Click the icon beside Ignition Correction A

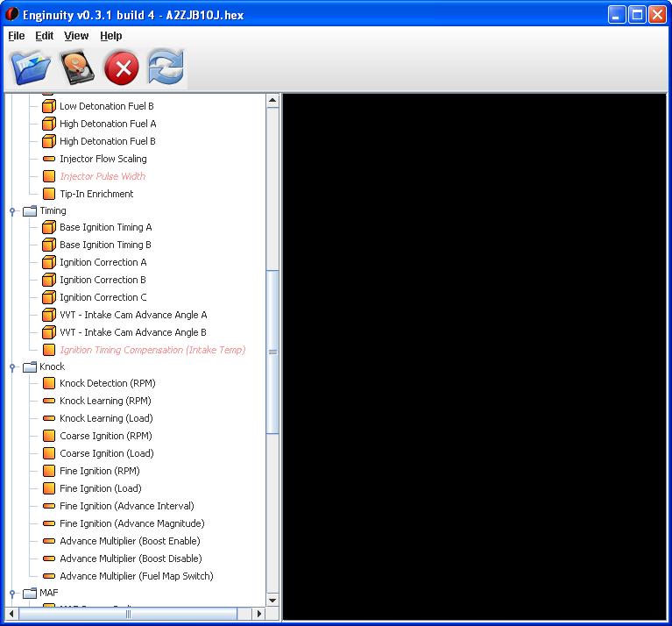(x=49, y=262)
